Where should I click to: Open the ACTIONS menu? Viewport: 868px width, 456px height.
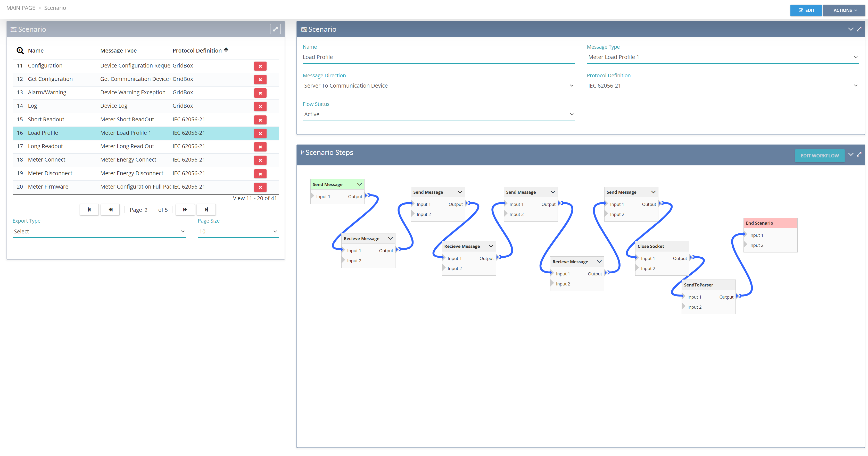[x=844, y=11]
